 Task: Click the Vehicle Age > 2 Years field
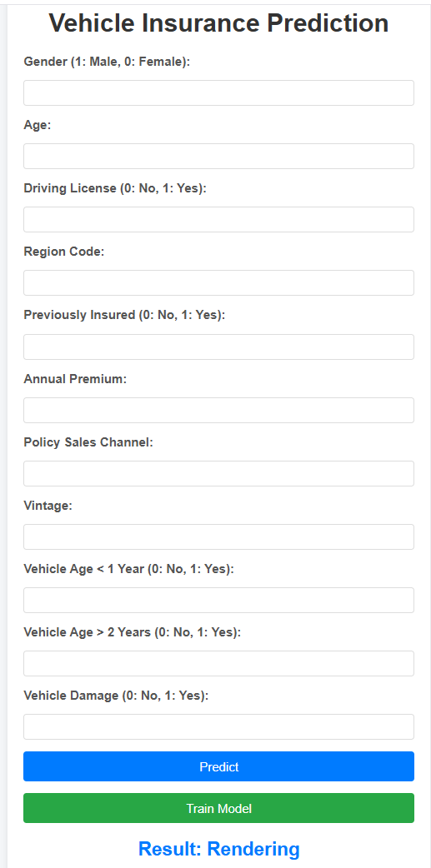point(218,663)
